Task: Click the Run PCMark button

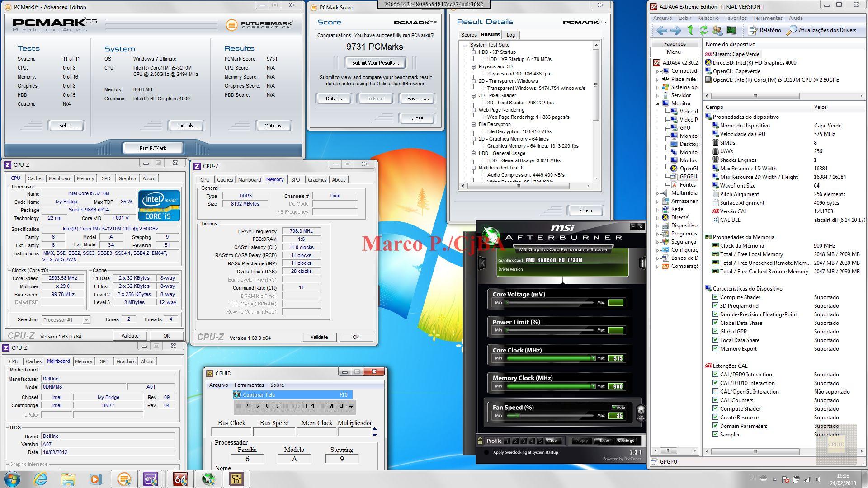Action: coord(153,148)
